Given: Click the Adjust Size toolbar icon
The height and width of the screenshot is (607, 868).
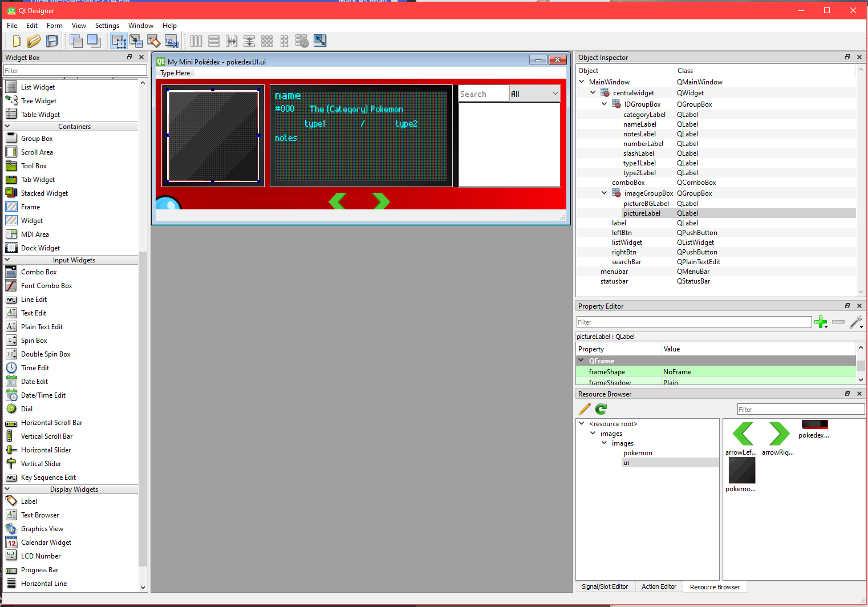Looking at the screenshot, I should coord(320,41).
